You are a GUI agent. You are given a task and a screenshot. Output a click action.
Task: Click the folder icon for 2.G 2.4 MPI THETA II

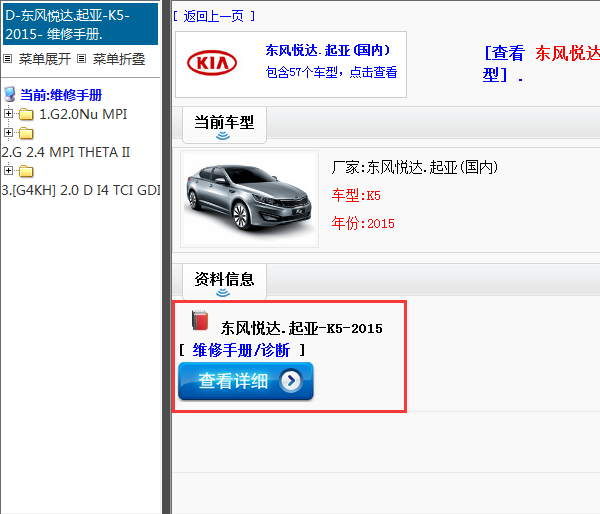coord(26,133)
